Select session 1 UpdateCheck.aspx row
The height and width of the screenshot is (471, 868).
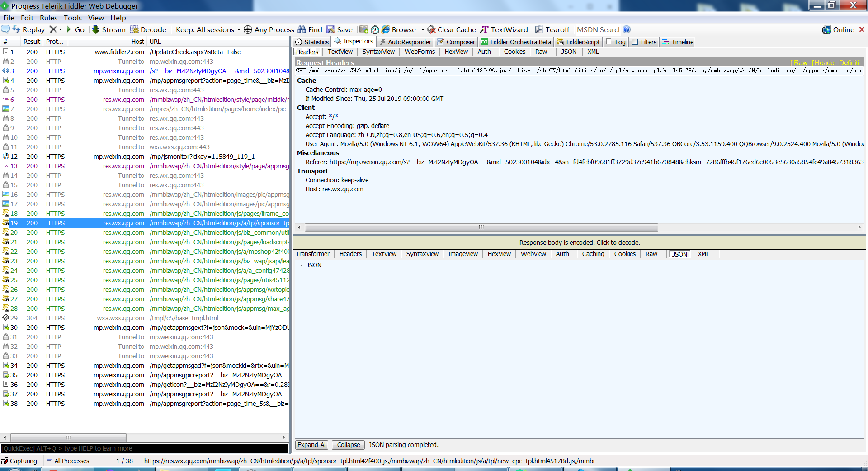pyautogui.click(x=145, y=52)
